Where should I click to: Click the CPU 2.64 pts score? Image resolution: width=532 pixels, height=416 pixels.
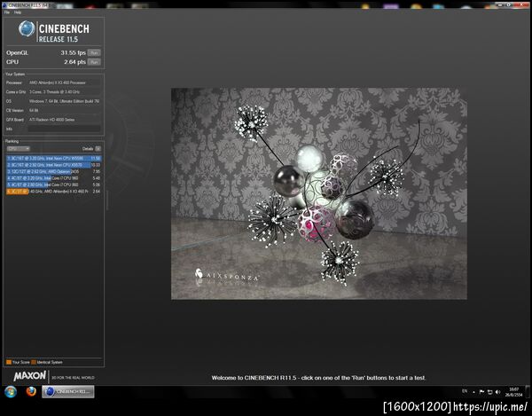[x=74, y=62]
